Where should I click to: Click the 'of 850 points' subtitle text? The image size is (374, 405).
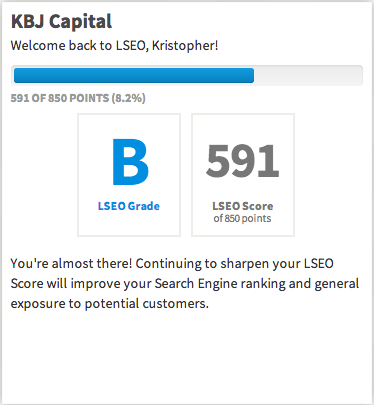point(242,219)
